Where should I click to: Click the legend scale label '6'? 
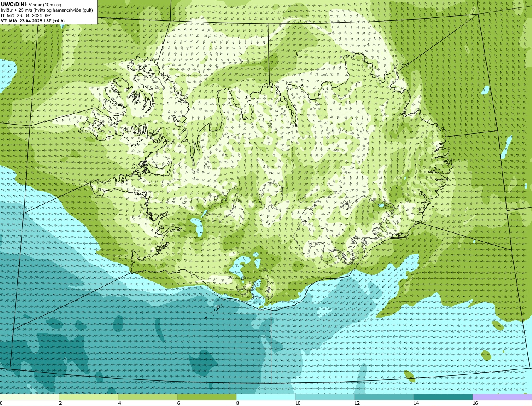tap(178, 403)
